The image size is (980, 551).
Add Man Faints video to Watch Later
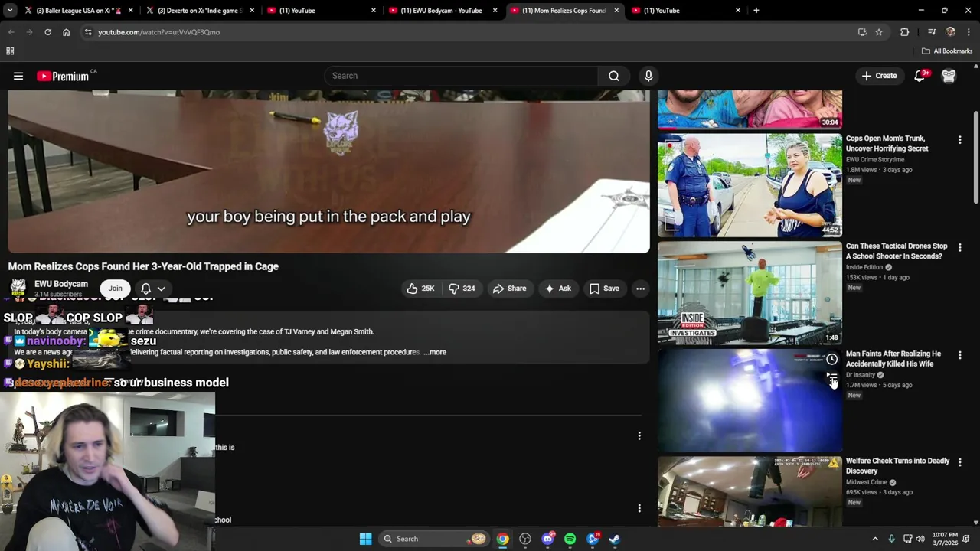pos(831,359)
